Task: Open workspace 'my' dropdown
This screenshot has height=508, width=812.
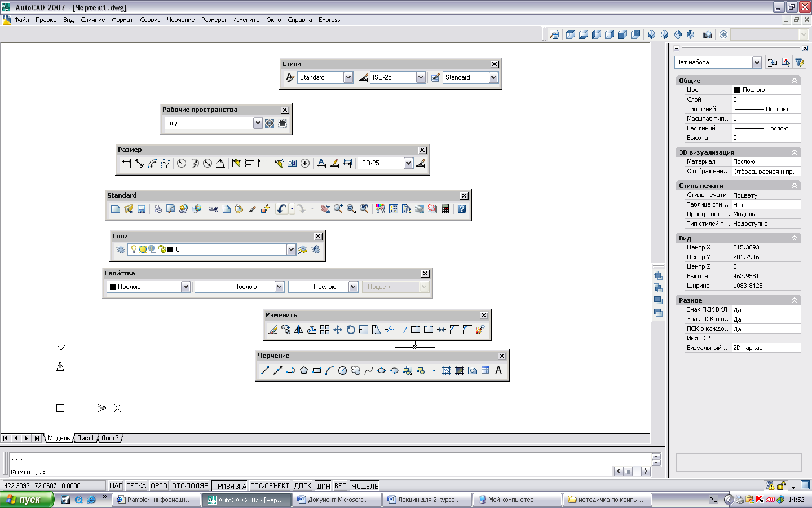Action: [258, 123]
